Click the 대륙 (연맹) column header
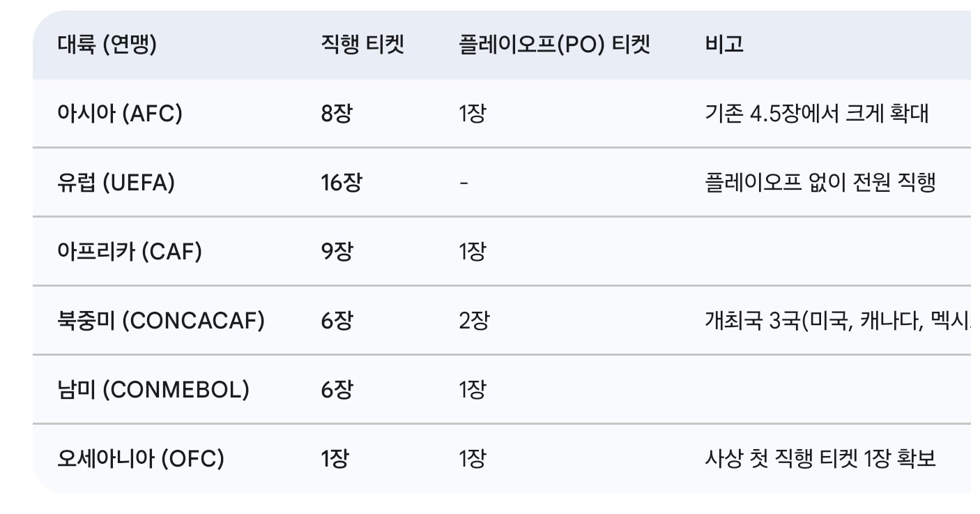Image resolution: width=980 pixels, height=514 pixels. pyautogui.click(x=107, y=45)
